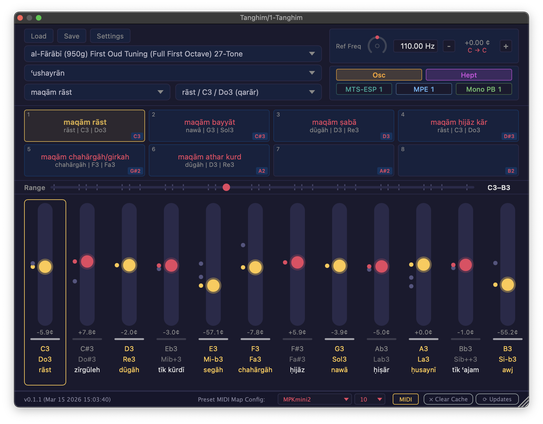Open the MPKmini2 MIDI map dropdown
This screenshot has width=543, height=424.
point(314,399)
